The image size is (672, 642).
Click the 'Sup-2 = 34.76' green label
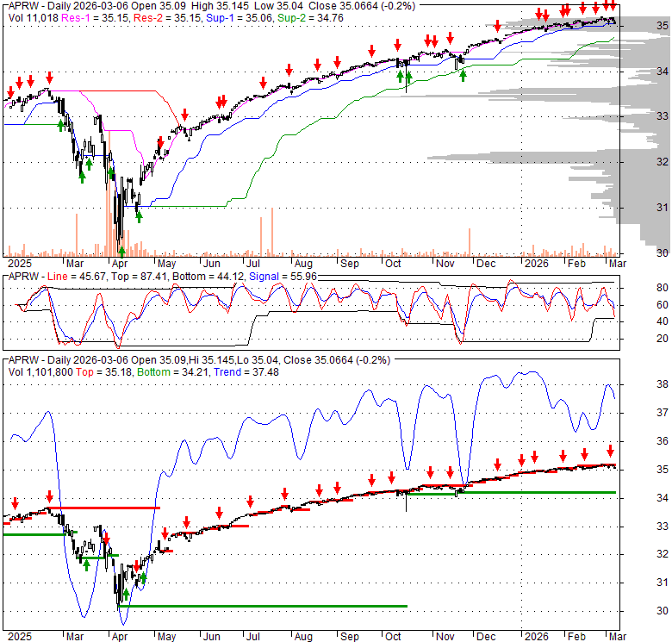[x=310, y=18]
